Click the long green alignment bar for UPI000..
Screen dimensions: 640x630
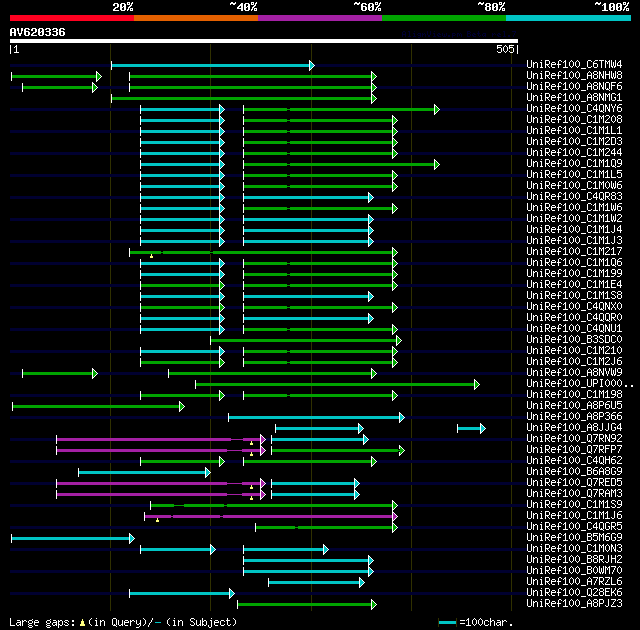338,385
